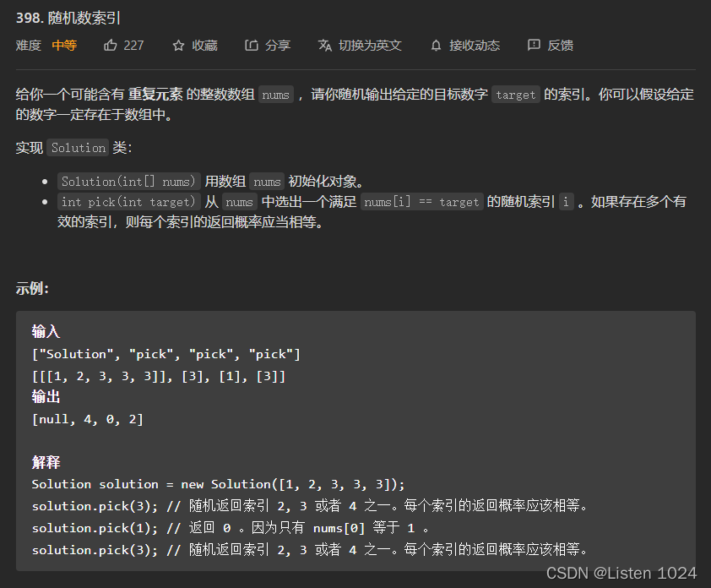Click the 初始化对象 text
The width and height of the screenshot is (711, 588).
[326, 182]
